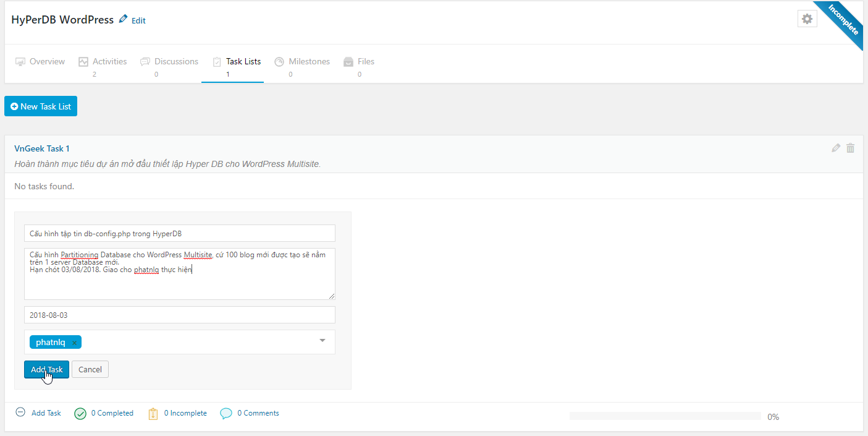Click the green checkmark Completed icon
Screen dimensions: 868x436
click(x=80, y=414)
